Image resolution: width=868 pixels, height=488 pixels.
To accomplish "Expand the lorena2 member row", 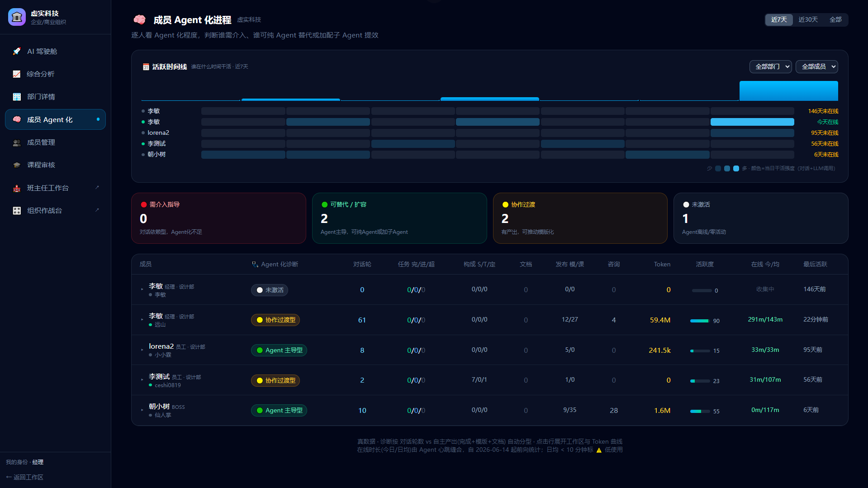I will [142, 350].
